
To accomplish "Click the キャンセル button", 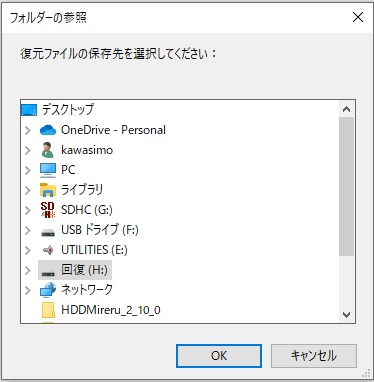I will pyautogui.click(x=314, y=356).
